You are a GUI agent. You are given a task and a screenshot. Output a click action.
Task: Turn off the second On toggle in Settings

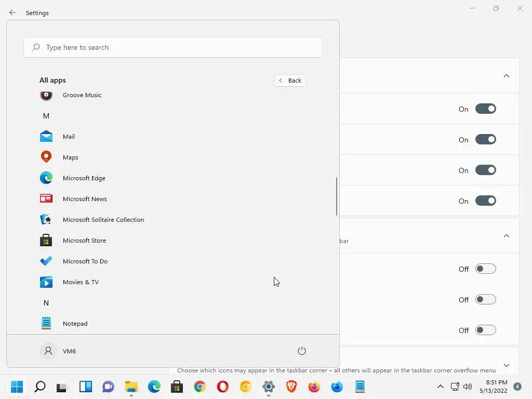pos(486,139)
